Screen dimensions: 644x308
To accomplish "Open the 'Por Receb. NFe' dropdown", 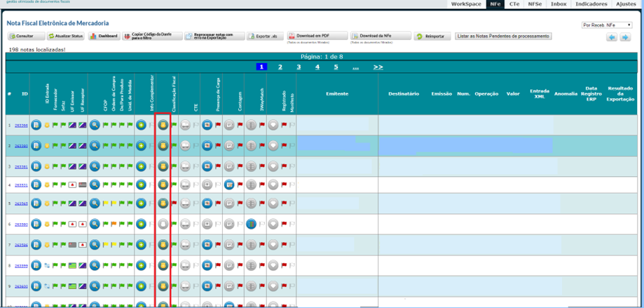I will (607, 25).
